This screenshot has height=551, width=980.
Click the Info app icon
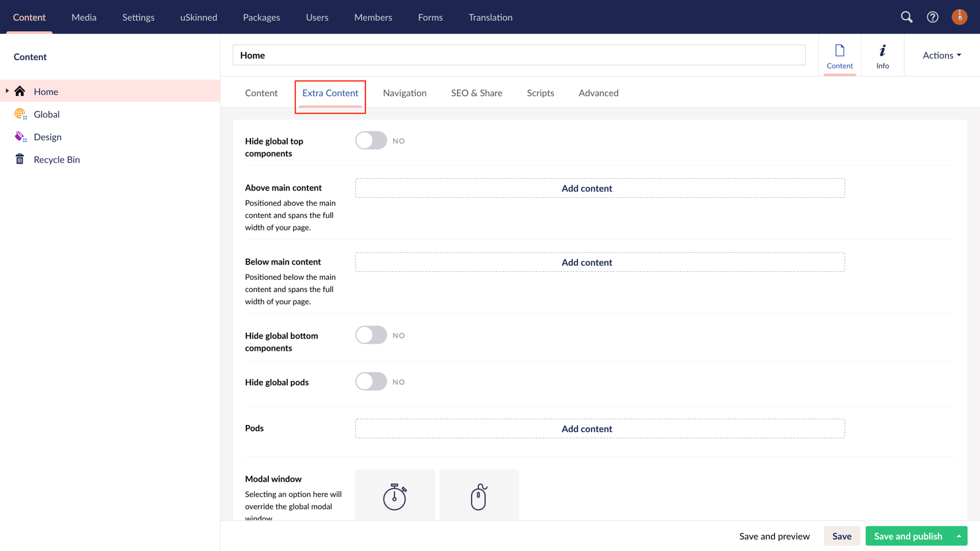click(x=882, y=55)
